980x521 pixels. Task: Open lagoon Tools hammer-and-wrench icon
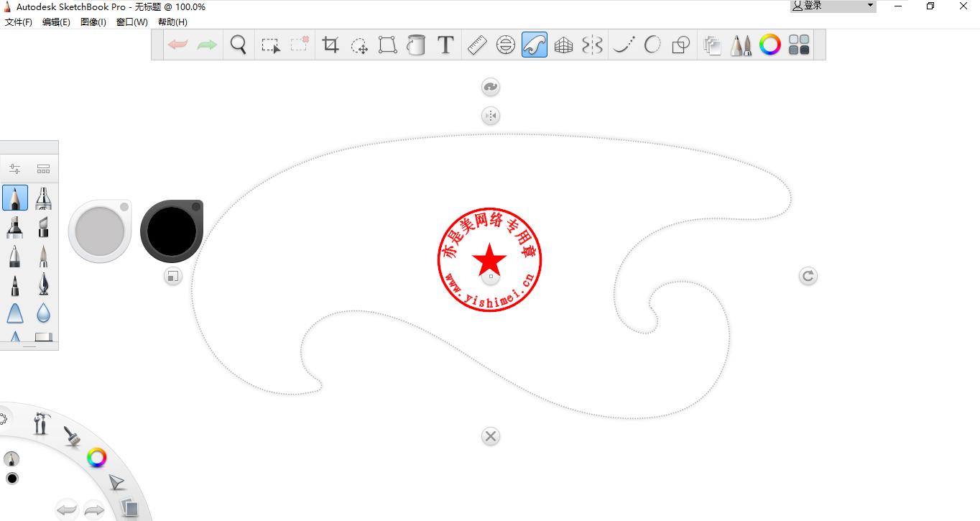tap(41, 423)
